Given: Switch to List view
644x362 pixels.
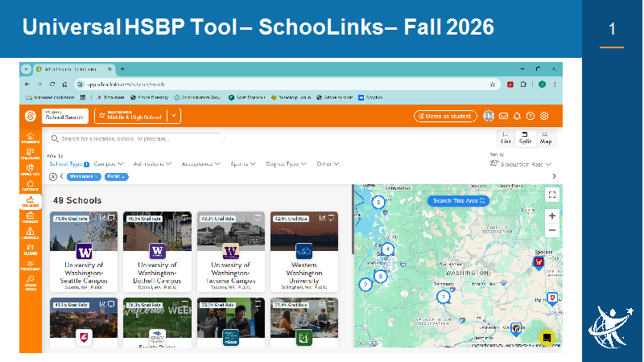Looking at the screenshot, I should pyautogui.click(x=506, y=138).
